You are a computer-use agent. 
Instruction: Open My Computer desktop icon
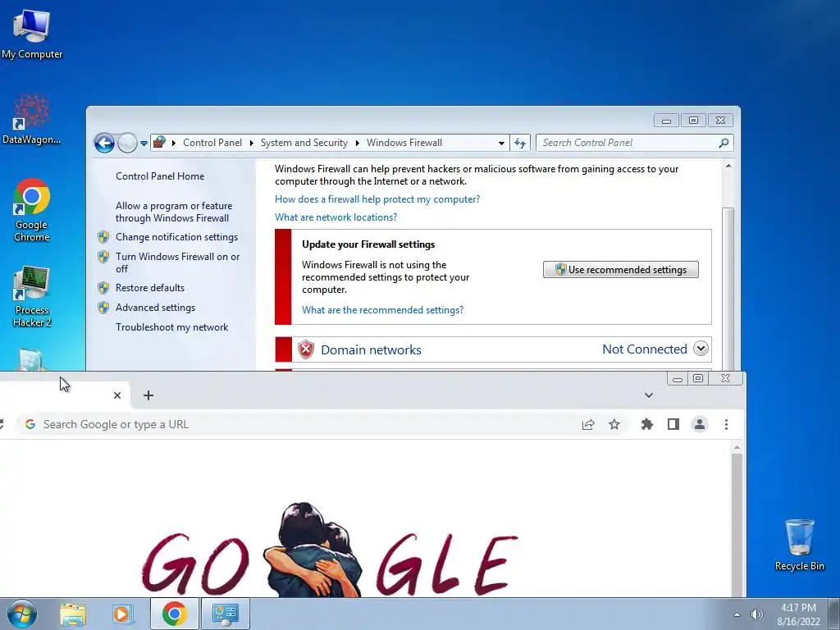[32, 33]
